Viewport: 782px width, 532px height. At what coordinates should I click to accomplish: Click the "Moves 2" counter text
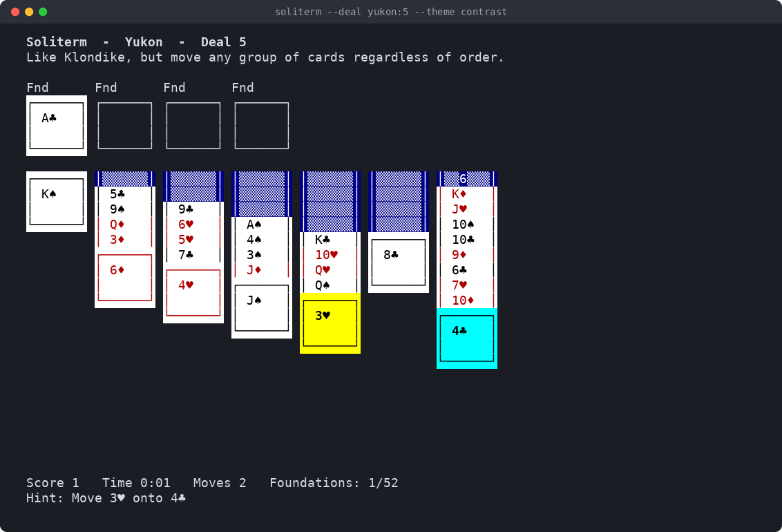[220, 483]
